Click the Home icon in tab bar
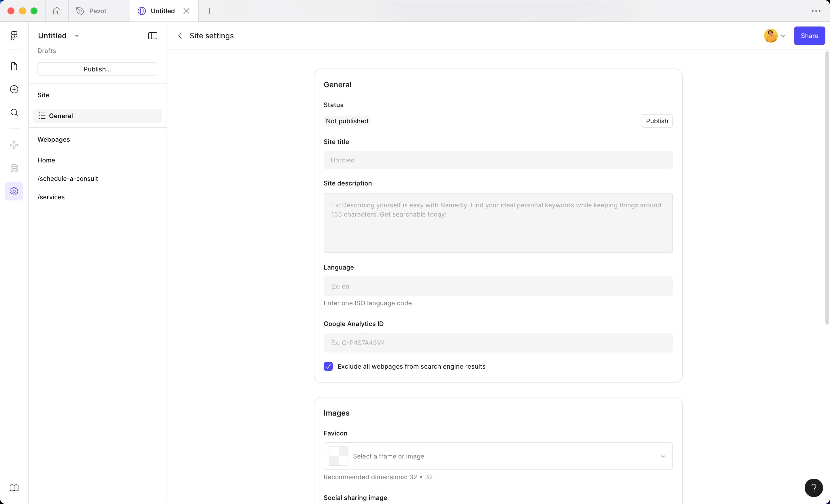 pos(56,11)
